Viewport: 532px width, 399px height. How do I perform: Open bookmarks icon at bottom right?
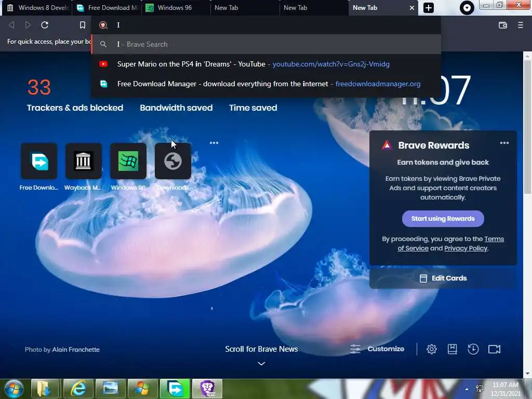pyautogui.click(x=453, y=349)
